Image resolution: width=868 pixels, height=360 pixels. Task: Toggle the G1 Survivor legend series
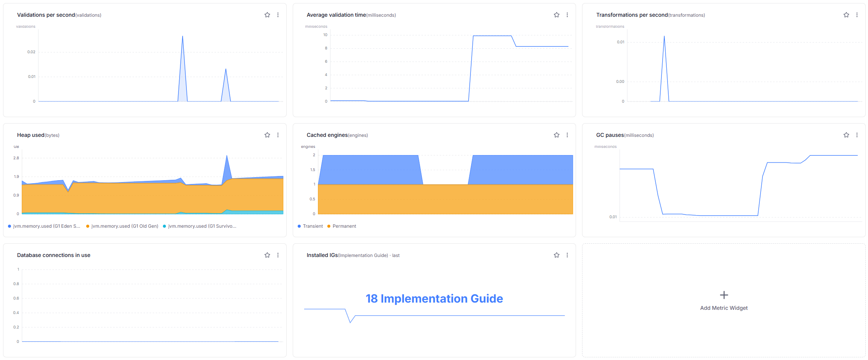coord(200,226)
